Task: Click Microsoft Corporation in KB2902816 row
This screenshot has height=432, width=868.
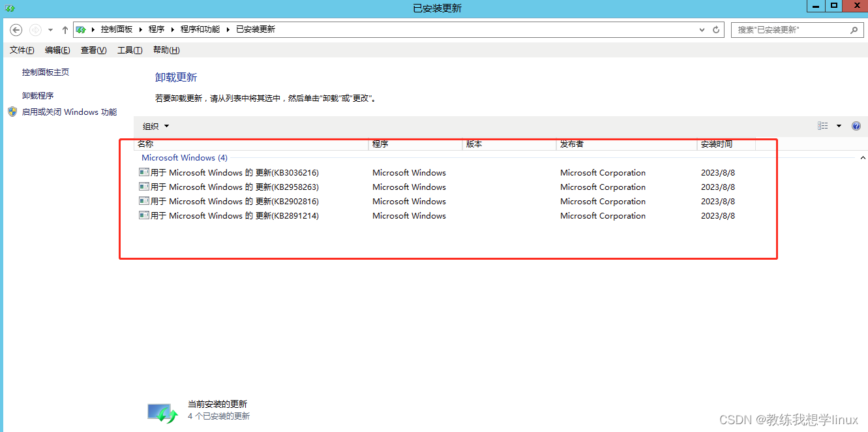Action: click(x=603, y=202)
